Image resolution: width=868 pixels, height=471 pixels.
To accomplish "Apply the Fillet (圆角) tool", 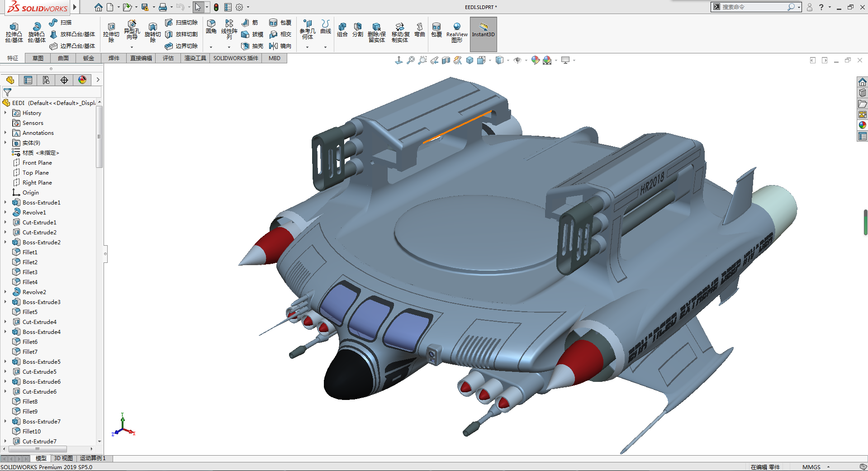I will [x=211, y=27].
